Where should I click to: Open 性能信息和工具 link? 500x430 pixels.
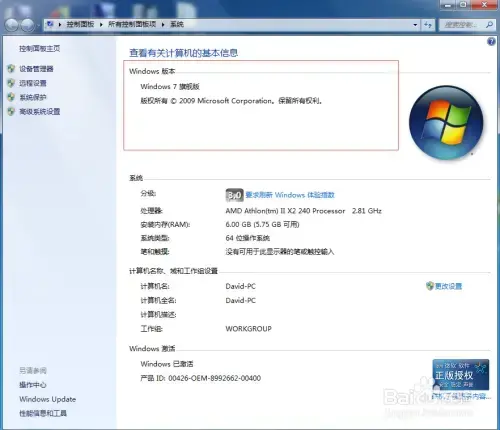click(x=43, y=413)
